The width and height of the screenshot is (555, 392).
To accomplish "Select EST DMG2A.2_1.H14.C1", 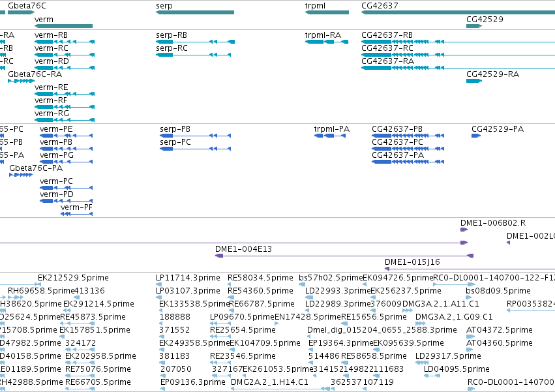I will click(269, 382).
